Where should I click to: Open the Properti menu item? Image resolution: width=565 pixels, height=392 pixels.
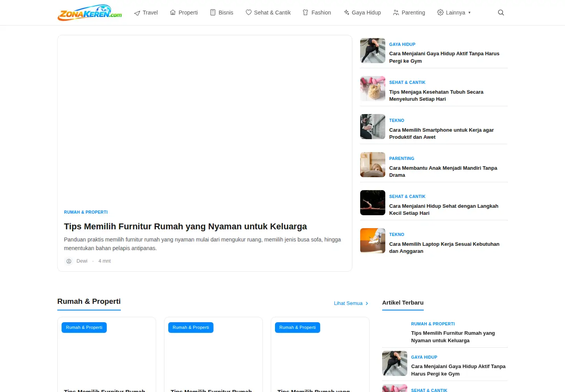[x=184, y=13]
